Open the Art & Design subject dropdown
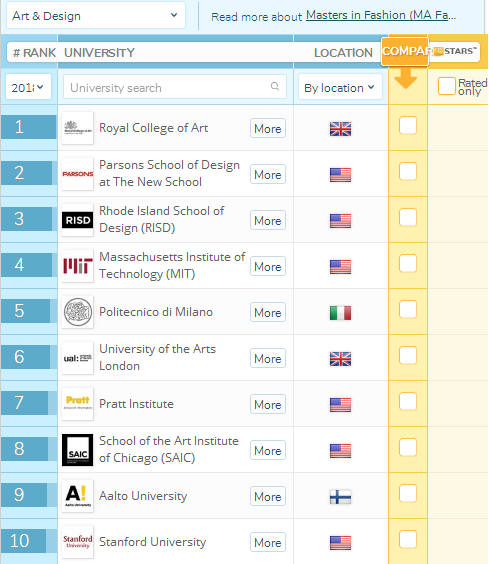This screenshot has height=564, width=489. click(x=96, y=15)
